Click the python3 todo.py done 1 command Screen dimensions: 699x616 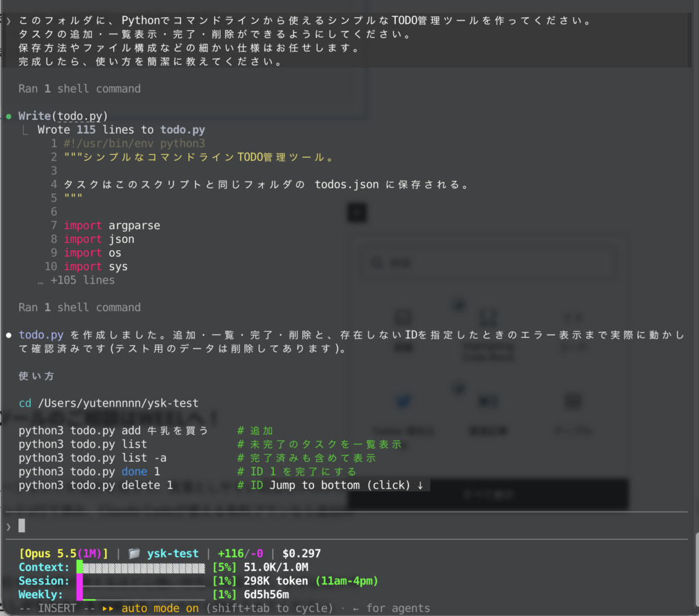click(89, 471)
